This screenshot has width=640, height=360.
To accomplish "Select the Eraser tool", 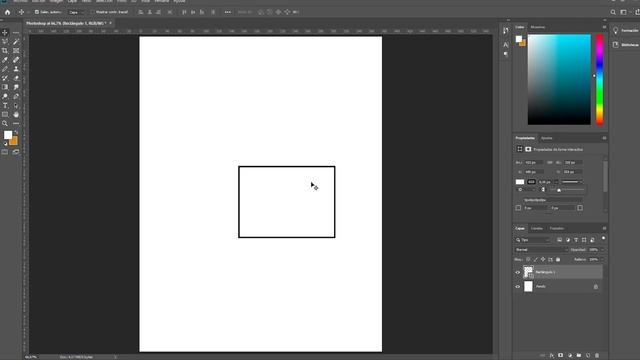I will coord(16,78).
